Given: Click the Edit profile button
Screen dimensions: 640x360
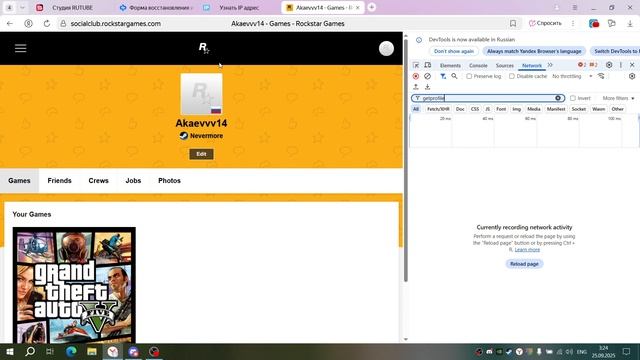Looking at the screenshot, I should pos(201,154).
